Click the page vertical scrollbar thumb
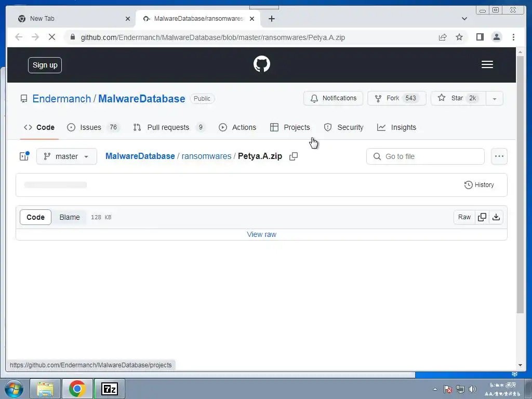This screenshot has height=399, width=532. (520, 185)
